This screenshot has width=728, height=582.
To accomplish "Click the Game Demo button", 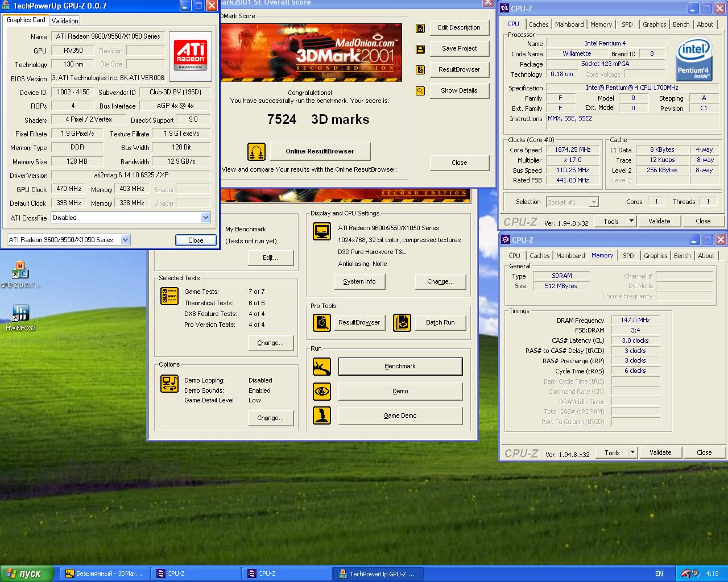I will click(x=400, y=415).
